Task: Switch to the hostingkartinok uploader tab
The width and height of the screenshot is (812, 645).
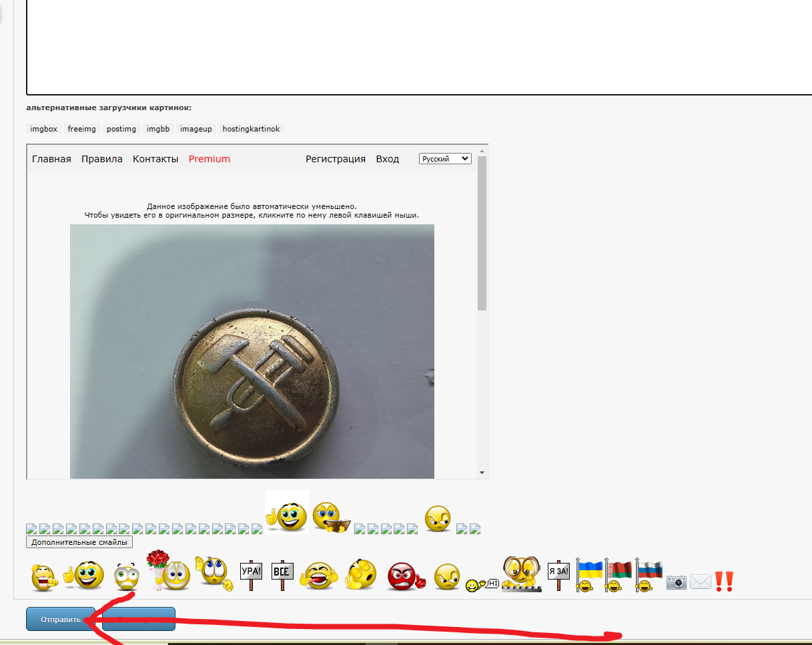Action: pyautogui.click(x=252, y=129)
